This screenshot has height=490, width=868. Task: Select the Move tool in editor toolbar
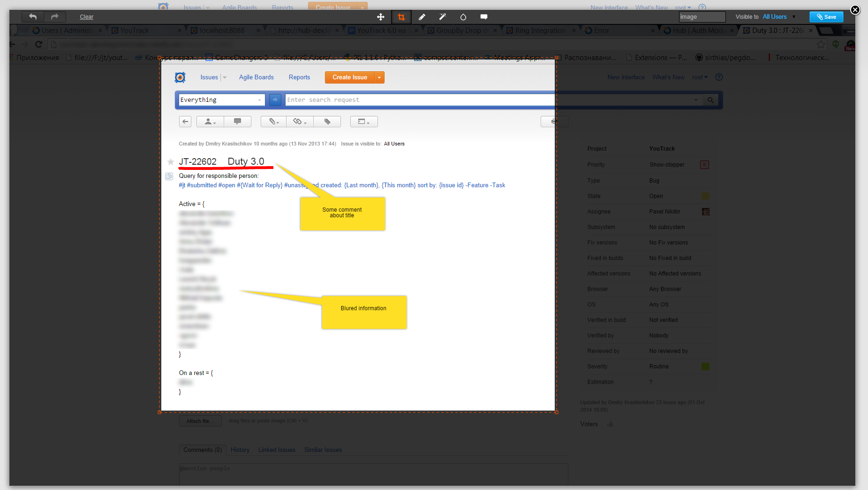click(x=381, y=17)
